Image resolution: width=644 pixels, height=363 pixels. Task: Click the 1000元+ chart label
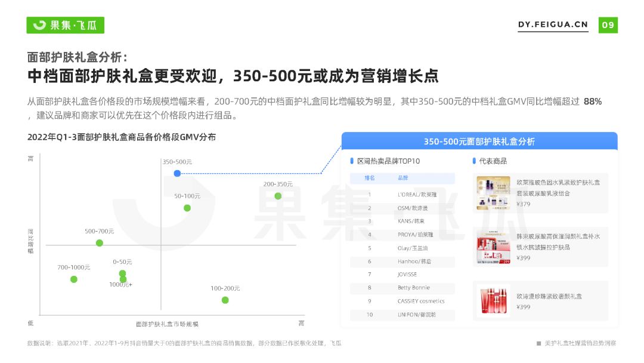tap(120, 284)
